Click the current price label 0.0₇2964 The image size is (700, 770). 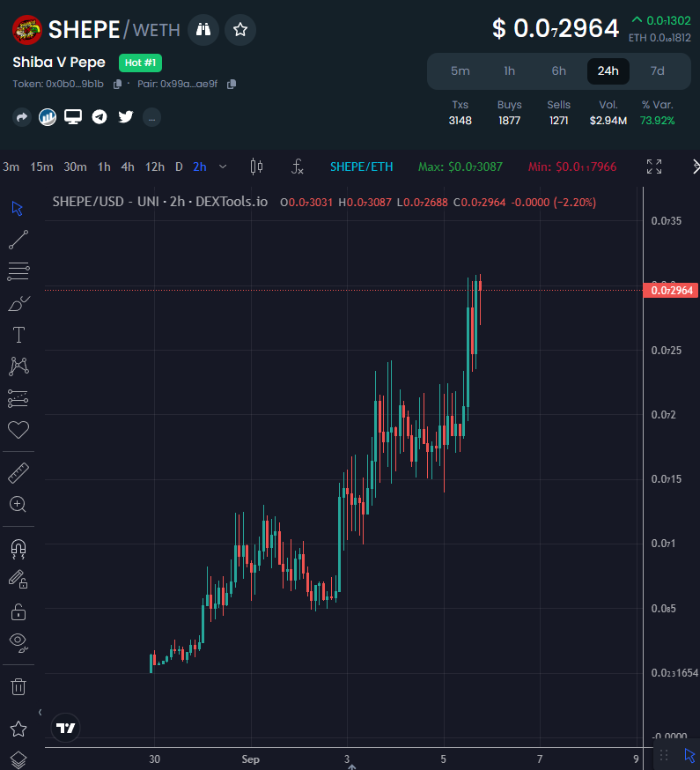(x=671, y=290)
